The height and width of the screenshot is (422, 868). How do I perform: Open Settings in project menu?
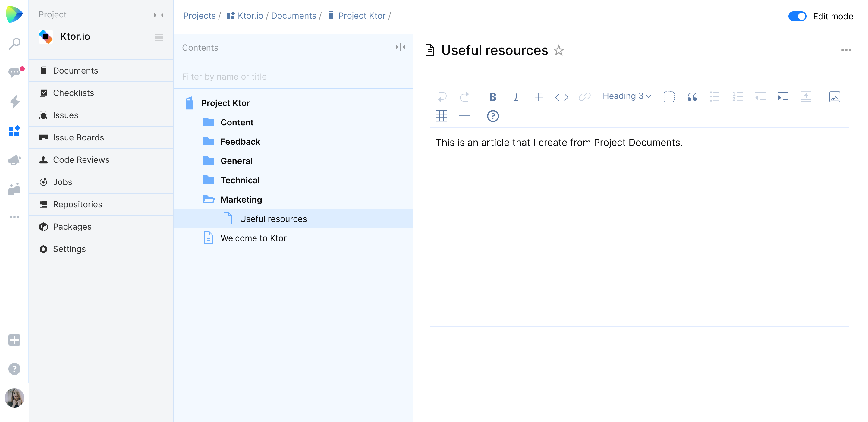pos(101,249)
